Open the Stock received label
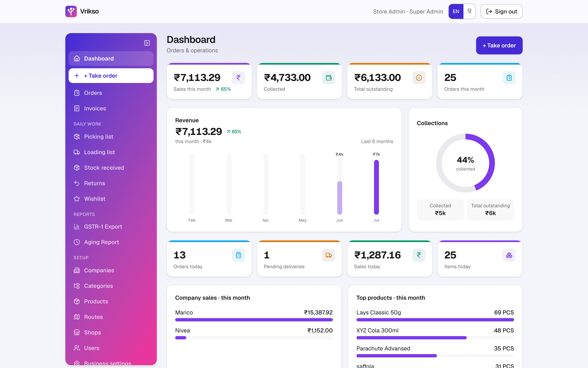The width and height of the screenshot is (588, 368). coord(104,168)
